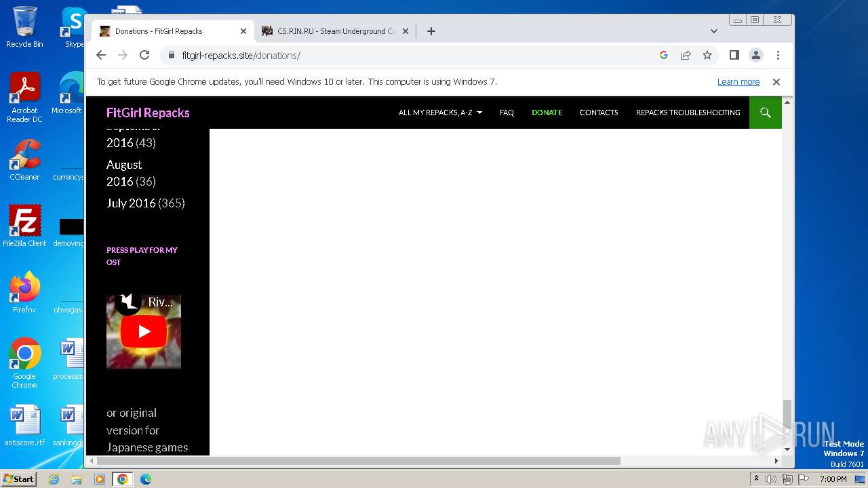
Task: Expand the tab search chevron
Action: pos(713,31)
